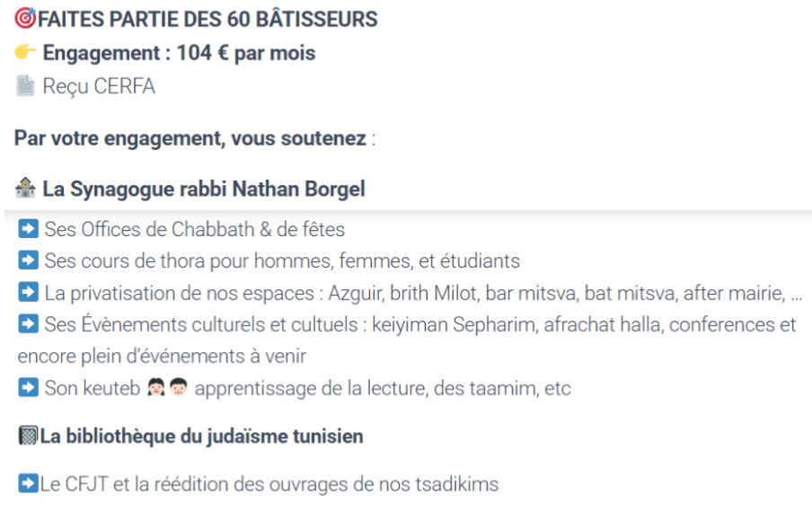
Task: Click the arrow icon before La privatisation
Action: tap(27, 293)
